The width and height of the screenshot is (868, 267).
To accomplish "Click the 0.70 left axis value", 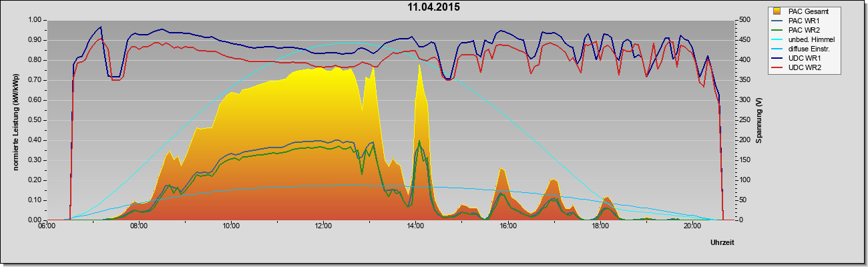I will pyautogui.click(x=33, y=80).
